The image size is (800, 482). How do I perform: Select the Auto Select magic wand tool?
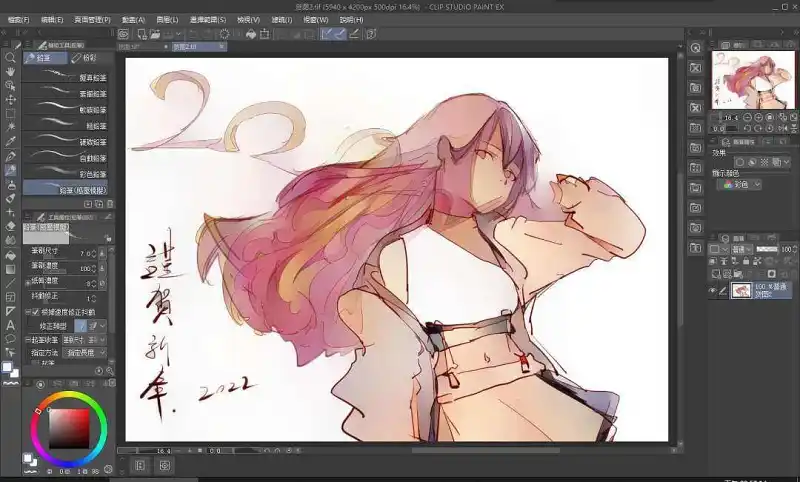point(10,127)
